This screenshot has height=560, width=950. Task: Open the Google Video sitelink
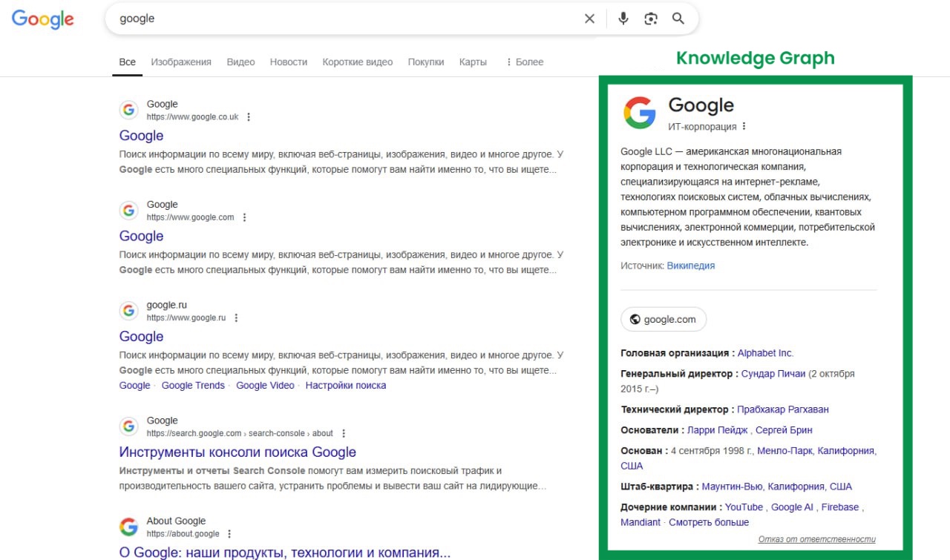coord(265,385)
